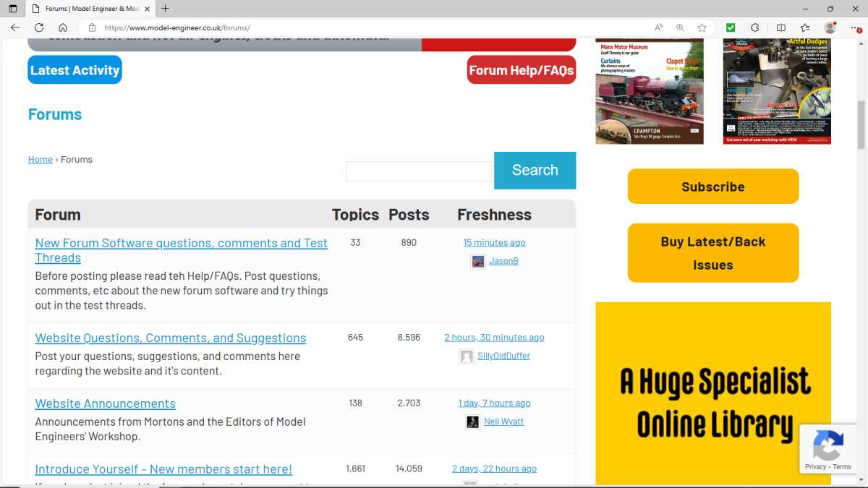Click the yellow Subscribe button

[713, 187]
